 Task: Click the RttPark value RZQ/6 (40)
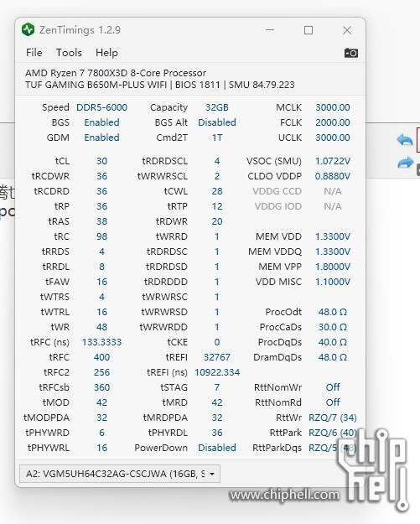coord(333,433)
